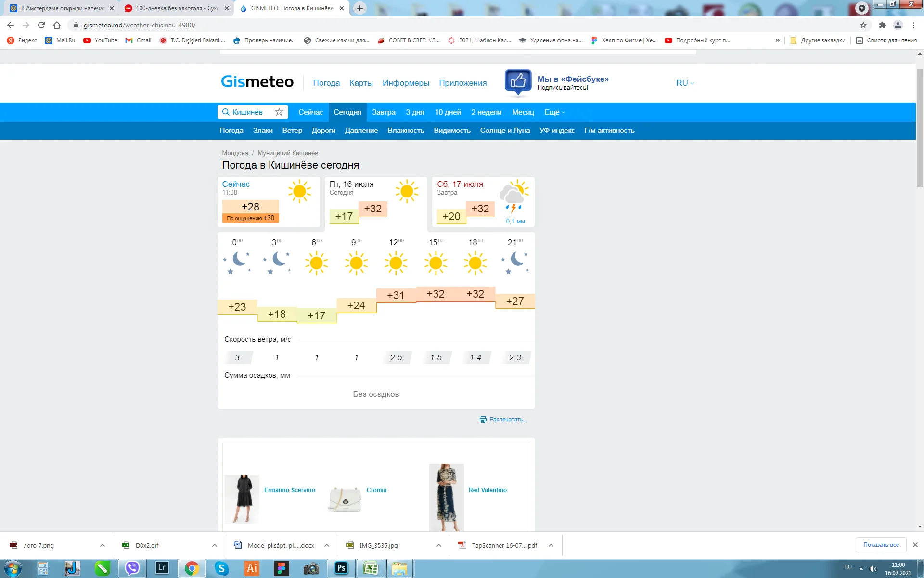924x578 pixels.
Task: Open Lightroom from the taskbar
Action: [x=162, y=568]
